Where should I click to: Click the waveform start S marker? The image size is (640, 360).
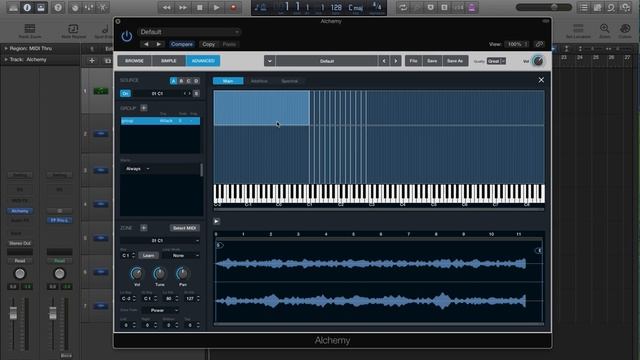pyautogui.click(x=219, y=245)
